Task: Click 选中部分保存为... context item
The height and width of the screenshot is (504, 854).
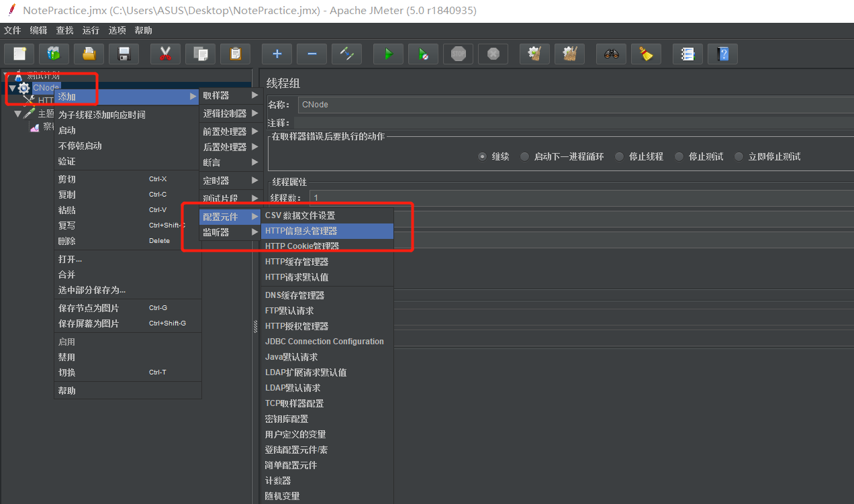Action: [x=128, y=290]
